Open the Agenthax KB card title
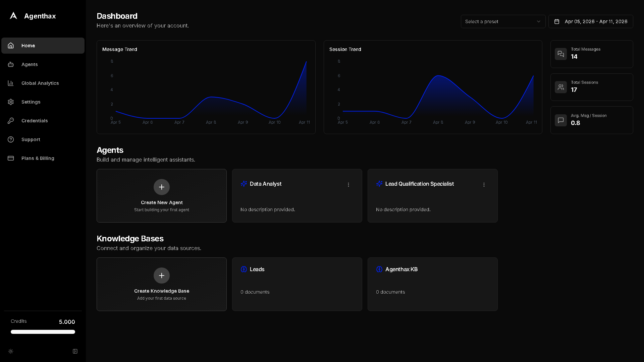Viewport: 644px width, 362px height. [x=401, y=269]
